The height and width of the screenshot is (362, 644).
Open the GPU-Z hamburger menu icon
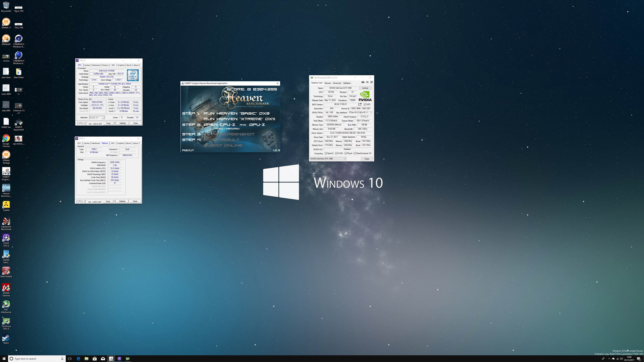point(371,82)
